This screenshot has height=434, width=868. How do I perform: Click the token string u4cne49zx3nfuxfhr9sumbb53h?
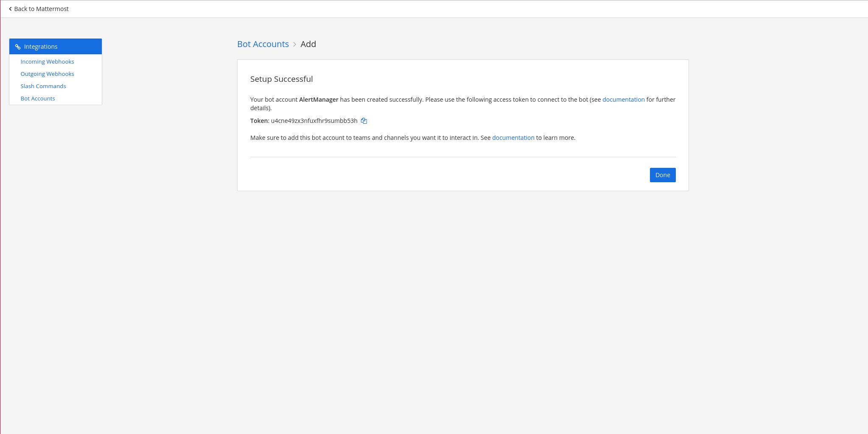point(314,121)
